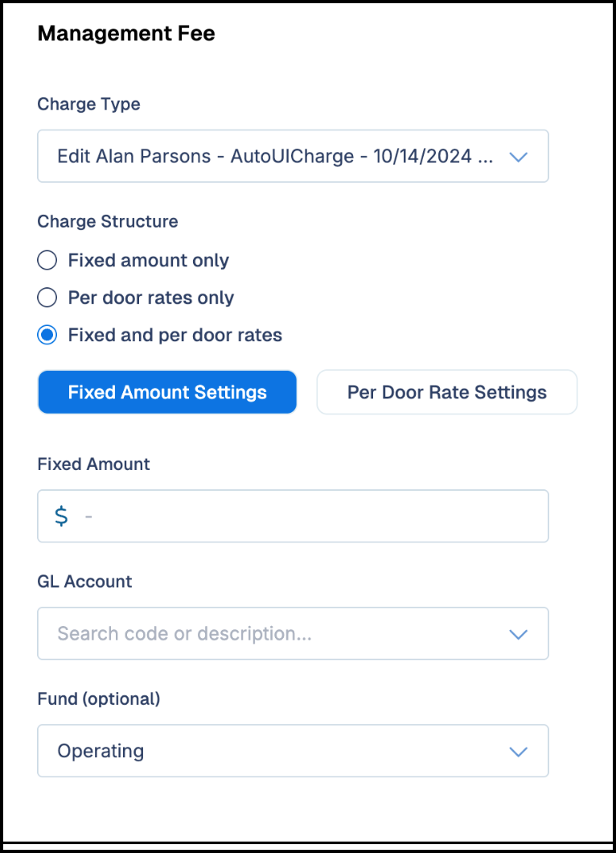Click the GL Account dropdown chevron icon
This screenshot has width=616, height=853.
518,634
